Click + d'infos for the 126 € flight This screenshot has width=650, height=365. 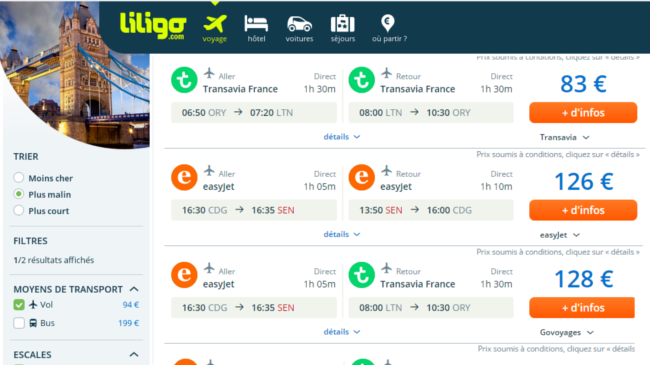coord(583,210)
